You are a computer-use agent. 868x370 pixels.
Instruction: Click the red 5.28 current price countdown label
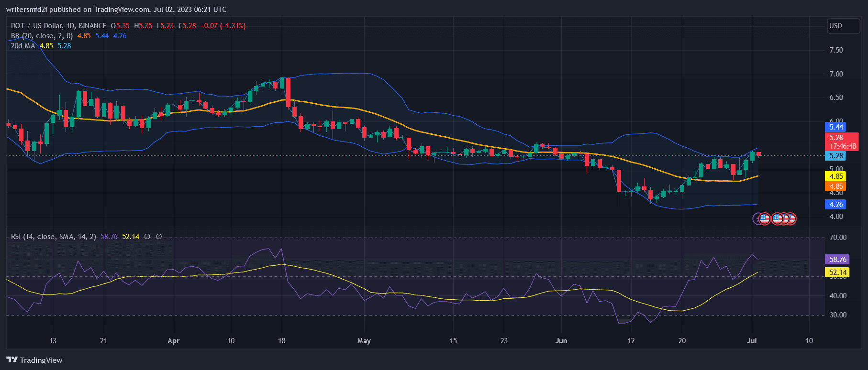click(x=843, y=142)
